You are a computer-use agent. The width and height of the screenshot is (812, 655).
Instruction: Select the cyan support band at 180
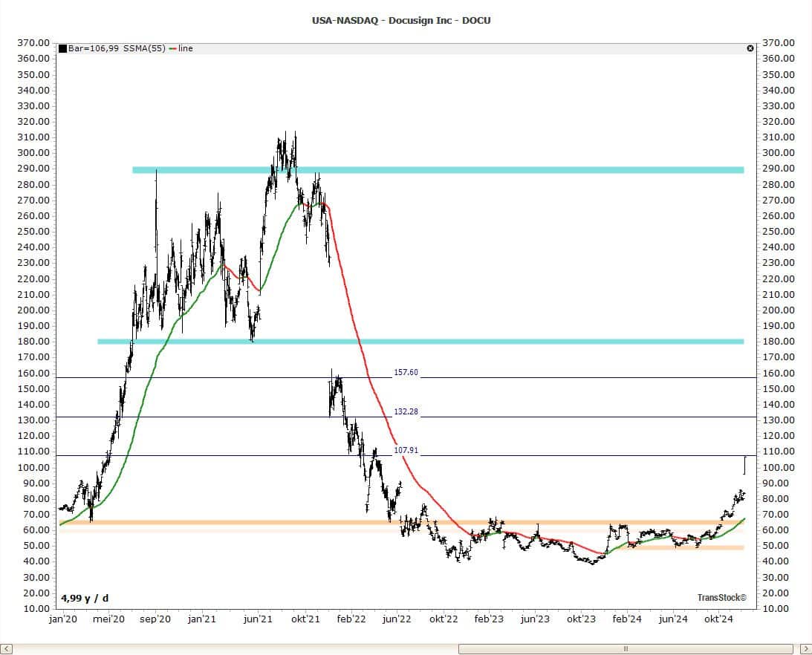pos(420,342)
